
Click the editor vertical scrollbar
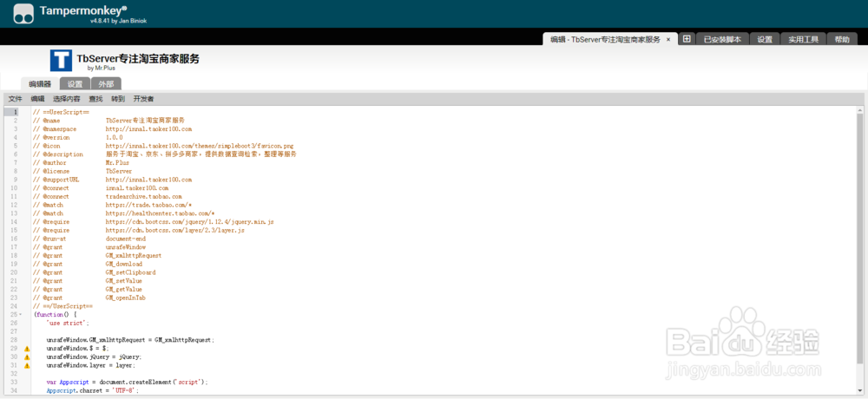[859, 238]
